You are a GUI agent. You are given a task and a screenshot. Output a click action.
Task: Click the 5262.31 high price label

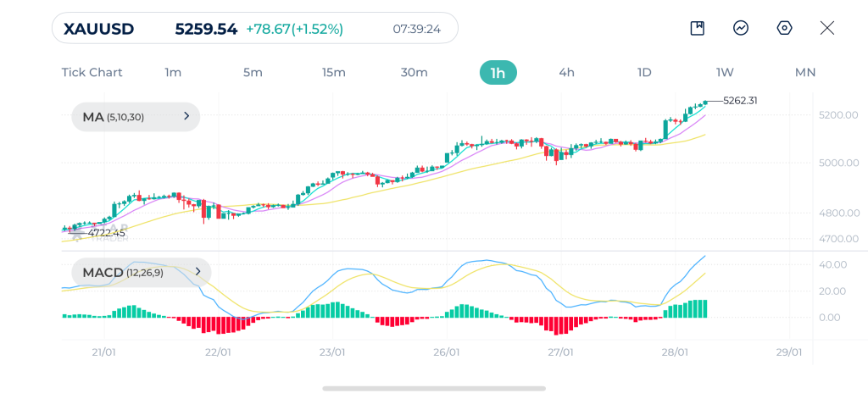(x=740, y=101)
